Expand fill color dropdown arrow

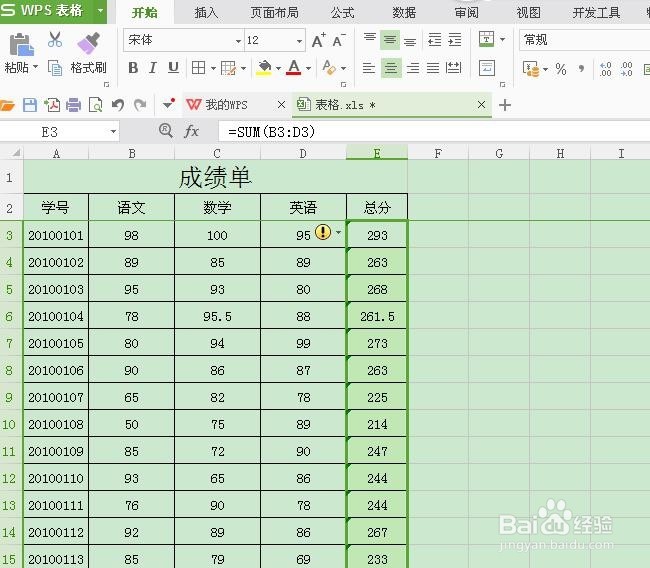278,68
